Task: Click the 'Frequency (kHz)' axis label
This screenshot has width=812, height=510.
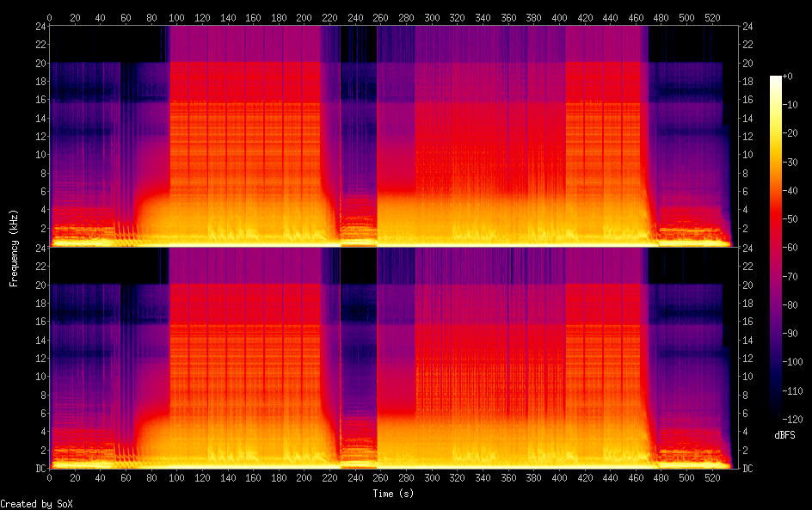Action: pos(13,248)
